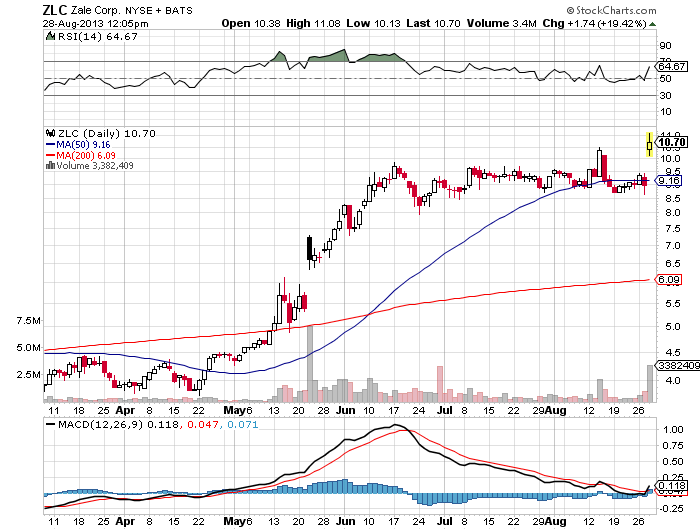The image size is (700, 530).
Task: Click the 1.00 MACD axis label
Action: coord(673,430)
